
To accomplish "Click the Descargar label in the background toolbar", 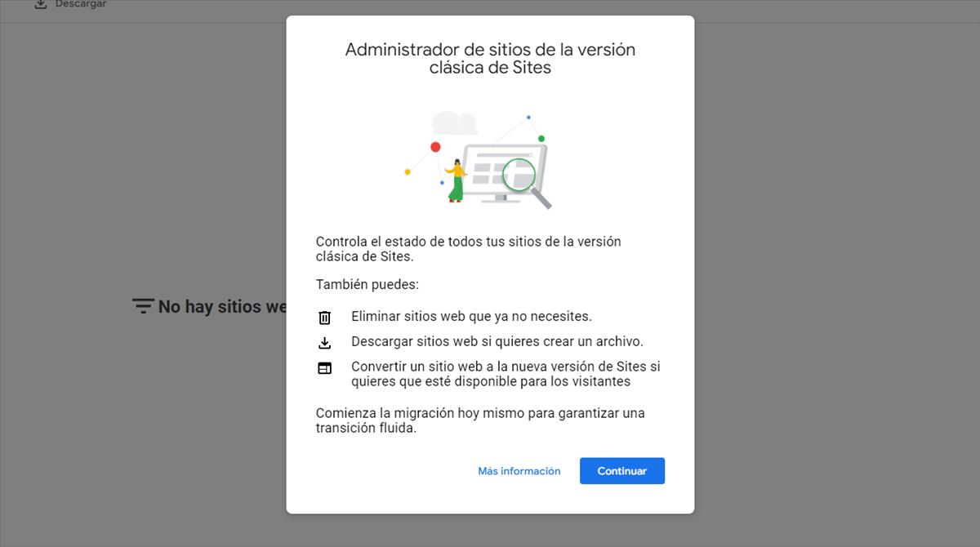I will pos(81,4).
